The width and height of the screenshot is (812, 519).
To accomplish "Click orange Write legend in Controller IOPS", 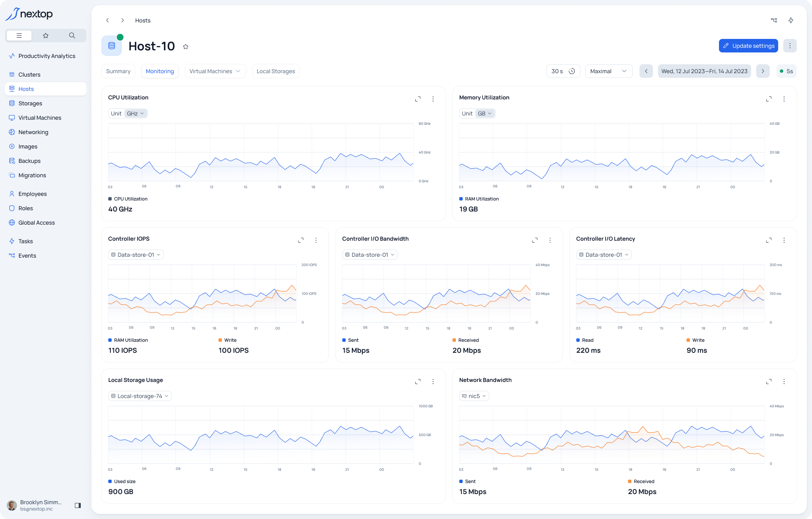I will pos(228,340).
